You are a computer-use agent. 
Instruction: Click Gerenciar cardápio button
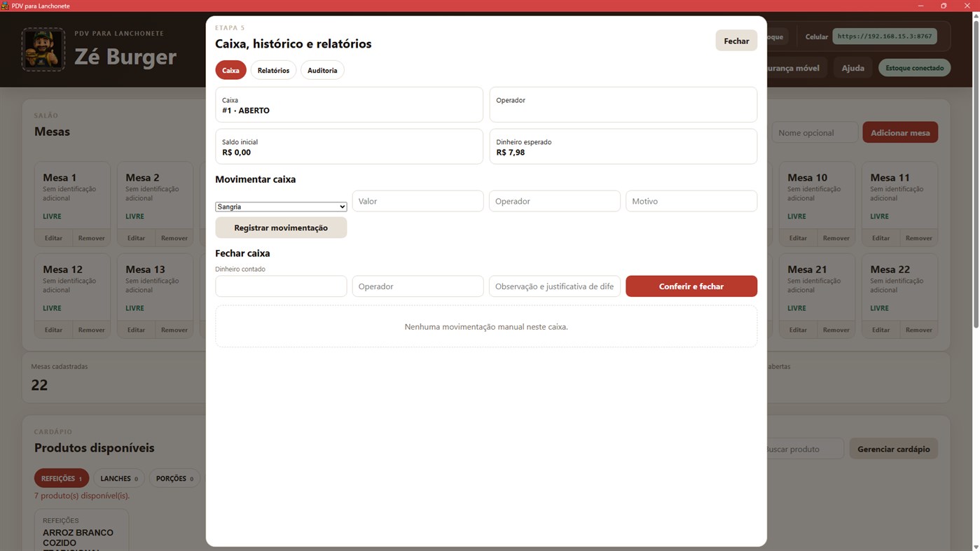coord(893,449)
